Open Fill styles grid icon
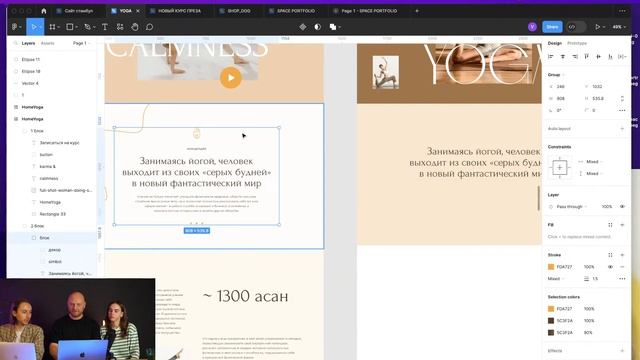 pos(610,225)
